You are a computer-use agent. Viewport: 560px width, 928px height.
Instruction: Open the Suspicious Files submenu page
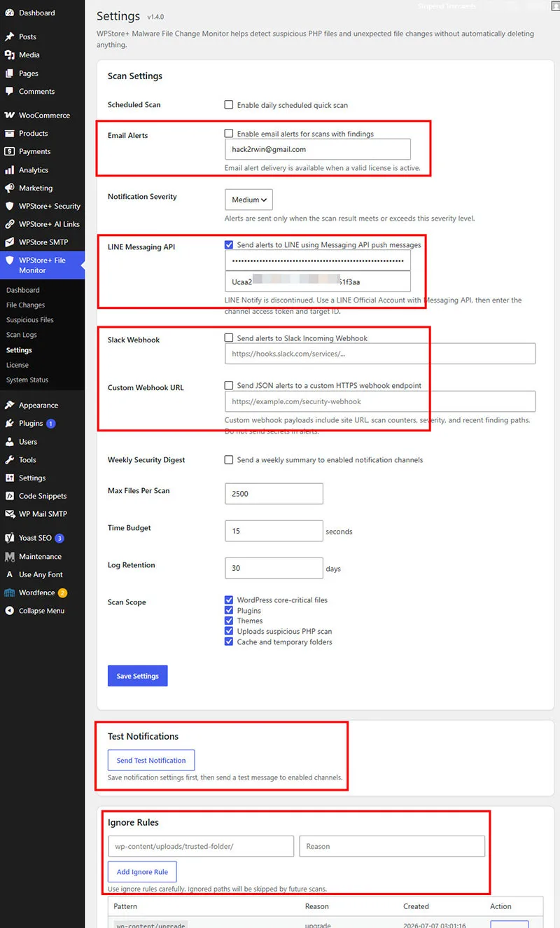30,320
